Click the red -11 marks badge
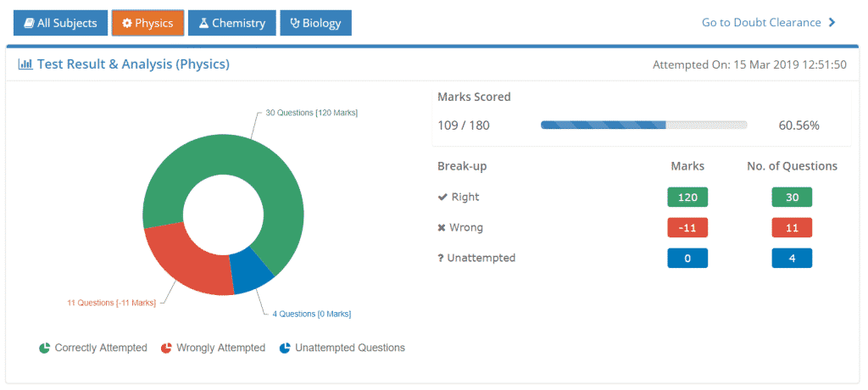The image size is (868, 390). pyautogui.click(x=687, y=228)
